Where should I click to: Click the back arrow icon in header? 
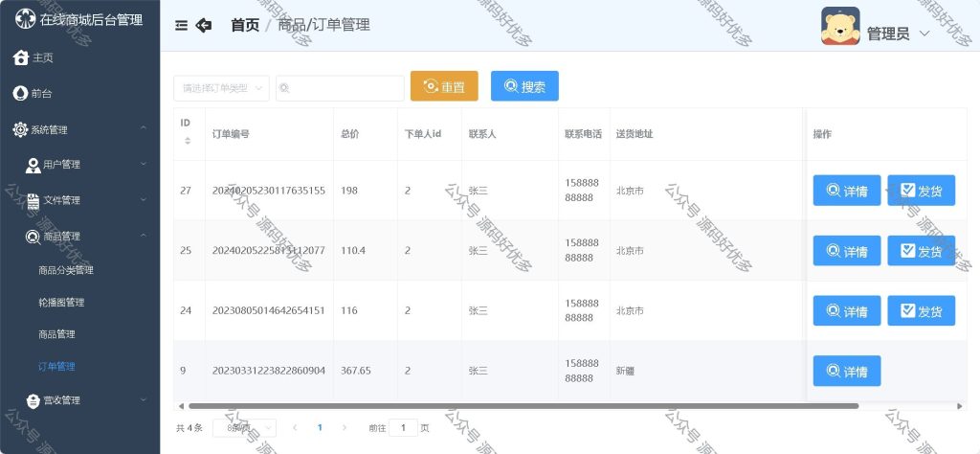pos(204,25)
